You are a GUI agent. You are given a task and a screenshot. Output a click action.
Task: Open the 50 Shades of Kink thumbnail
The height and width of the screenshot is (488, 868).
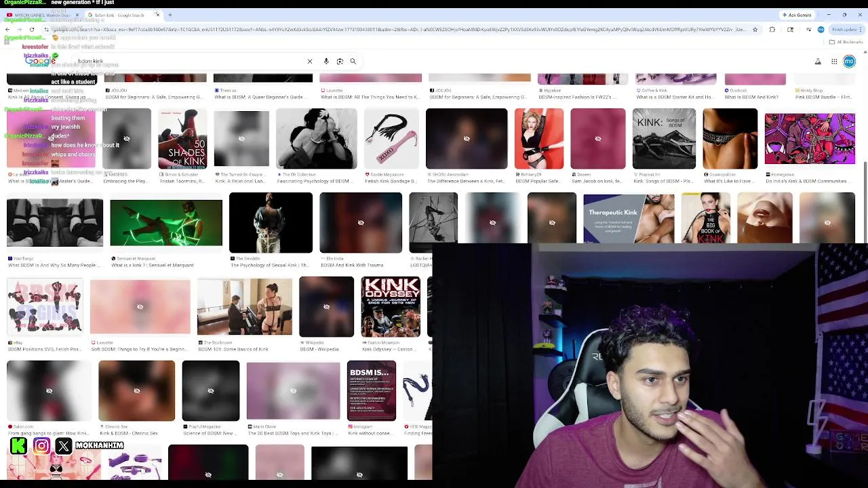click(182, 139)
